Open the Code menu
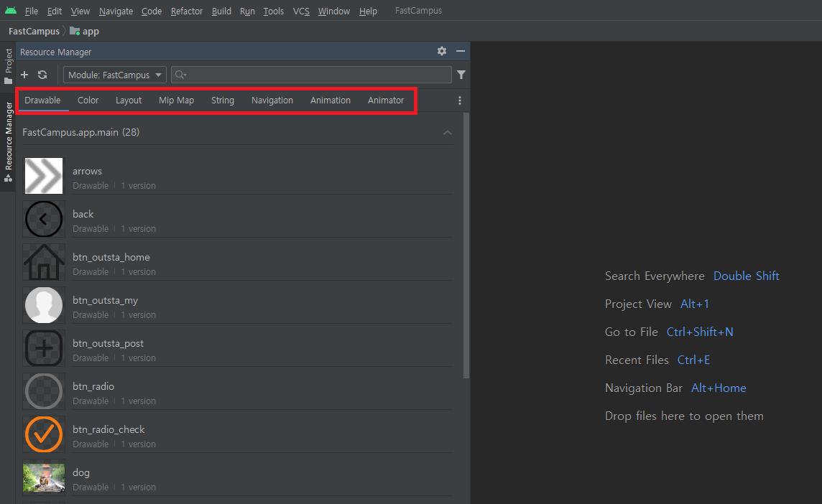This screenshot has width=822, height=504. 152,11
